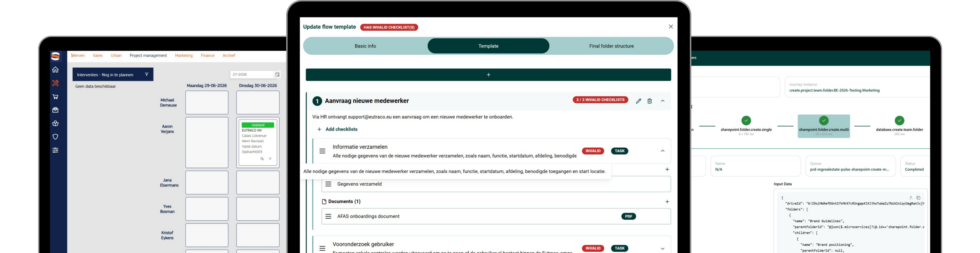
Task: Click the Queue prd-mgrealestate-pulse-sharepoint field
Action: tap(850, 166)
